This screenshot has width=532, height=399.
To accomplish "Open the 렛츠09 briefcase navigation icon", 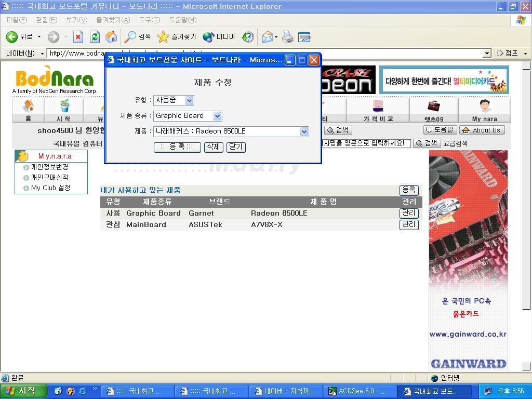I will coord(434,110).
